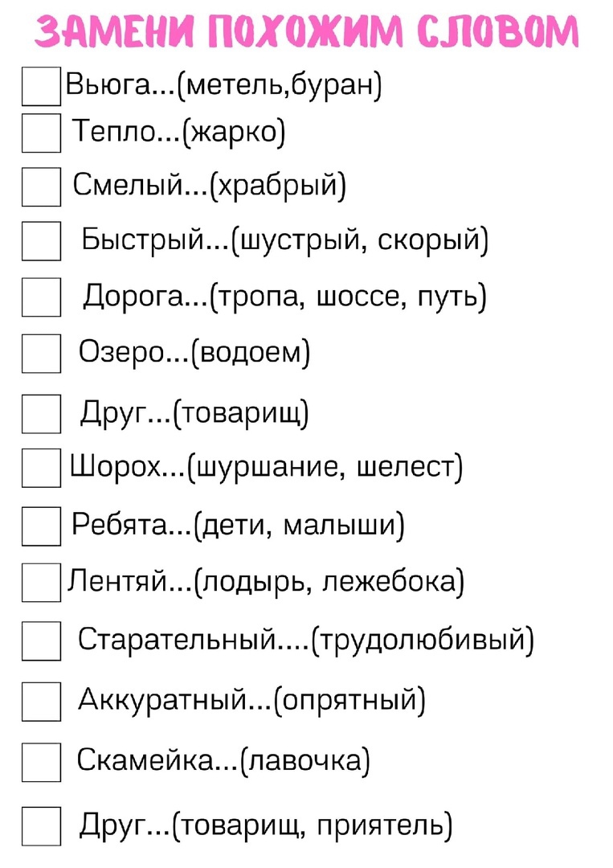Click the pink title Замени похожим словом
The width and height of the screenshot is (613, 868).
click(x=307, y=31)
